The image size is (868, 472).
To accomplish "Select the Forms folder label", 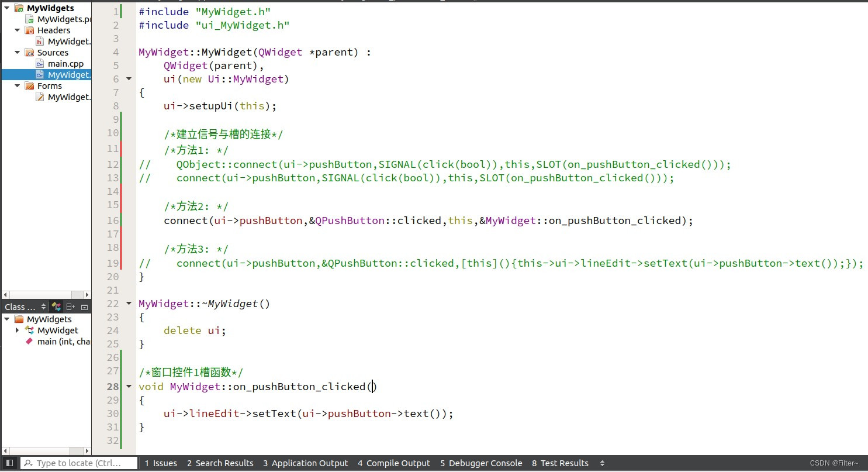I will (50, 86).
